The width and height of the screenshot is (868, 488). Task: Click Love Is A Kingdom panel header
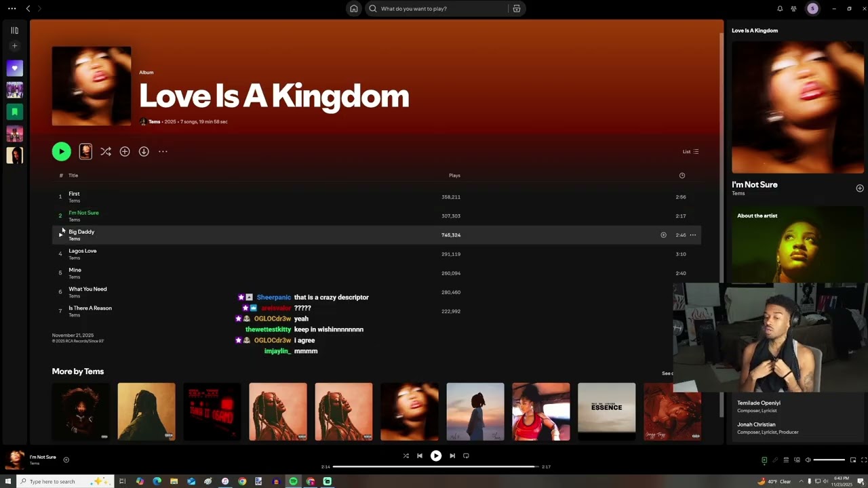coord(755,30)
